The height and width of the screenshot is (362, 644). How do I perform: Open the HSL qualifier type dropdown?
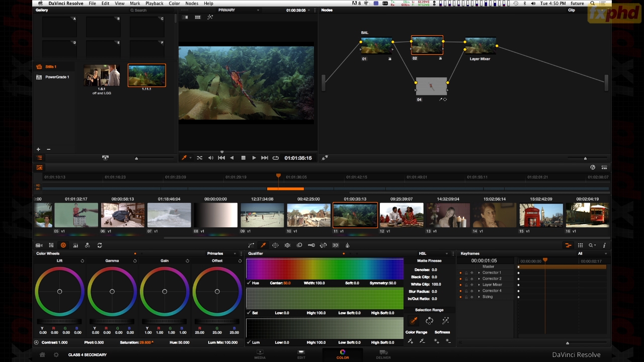tap(433, 253)
